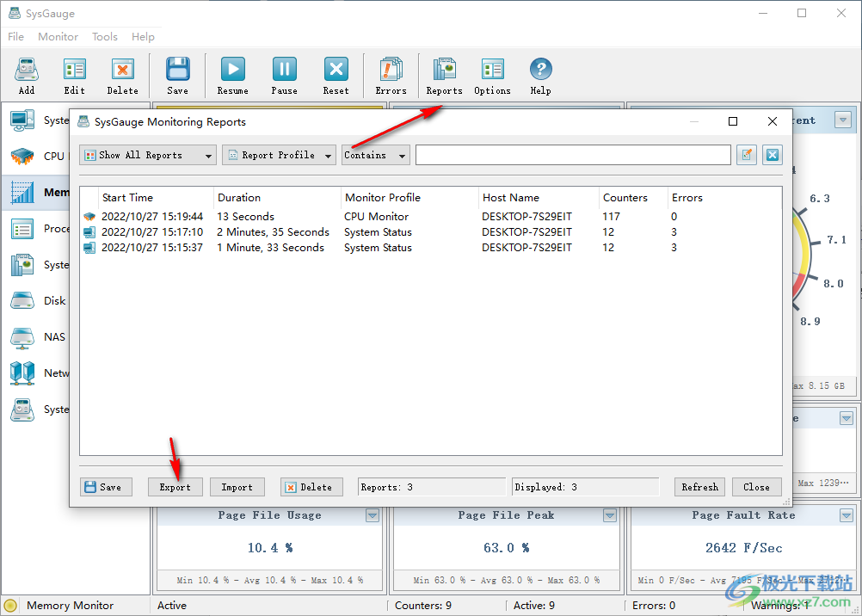The image size is (862, 616).
Task: Reset counters with the Reset icon
Action: (336, 70)
